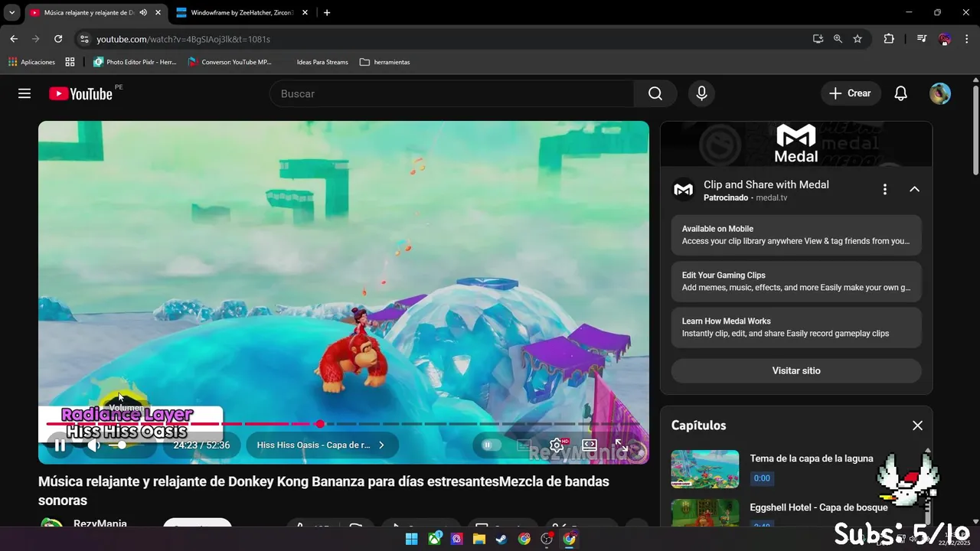The image size is (980, 551).
Task: Click 'Edit Your Gaming Clips' ad card
Action: (796, 281)
